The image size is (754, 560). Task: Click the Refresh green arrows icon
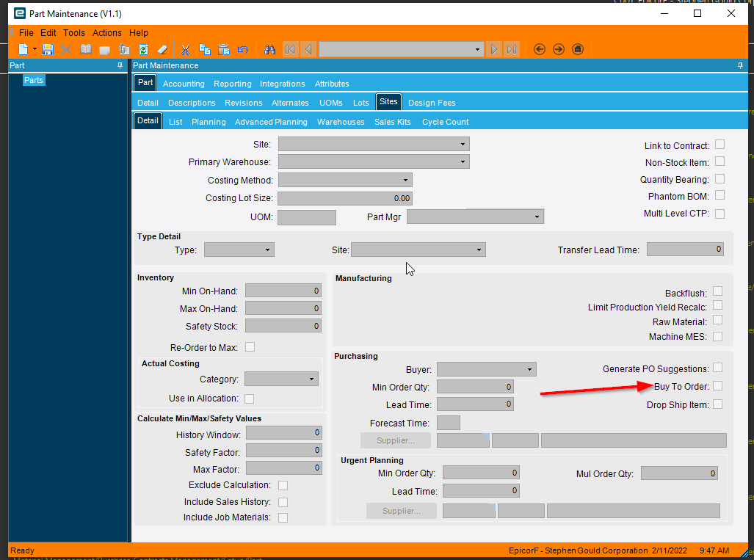[x=143, y=49]
